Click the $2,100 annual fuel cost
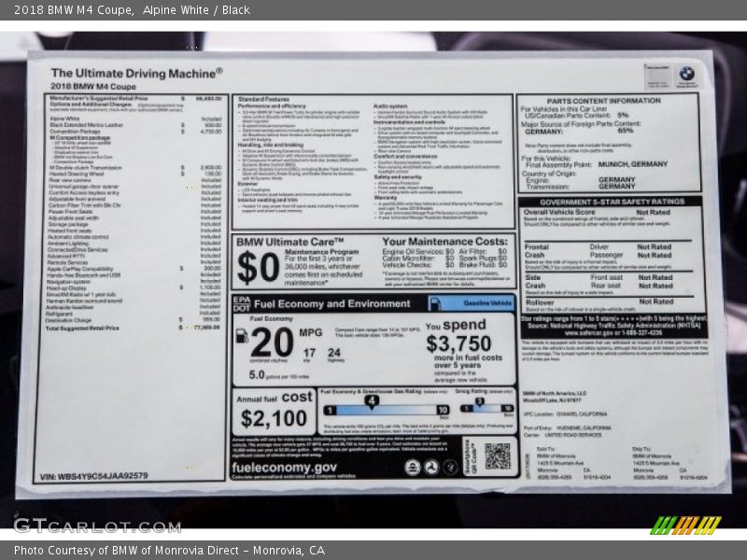This screenshot has width=747, height=560. point(274,420)
